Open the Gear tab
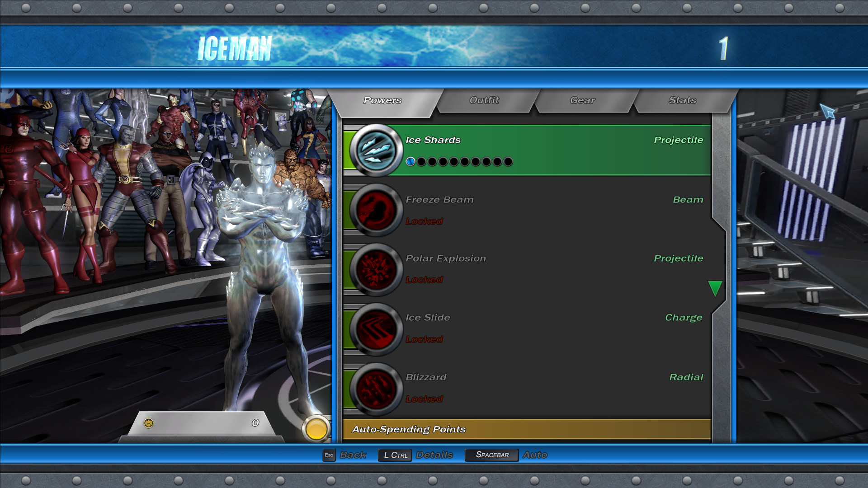 pos(583,100)
